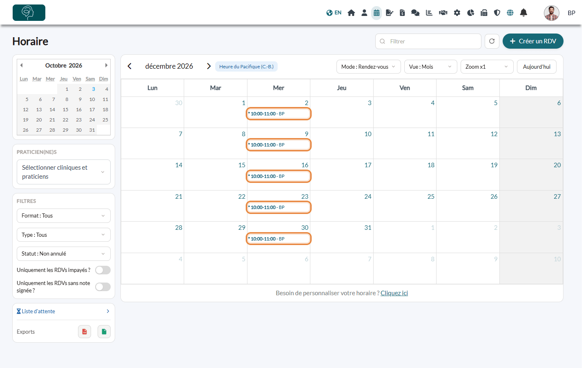
Task: Open the home icon in top navigation
Action: point(351,13)
